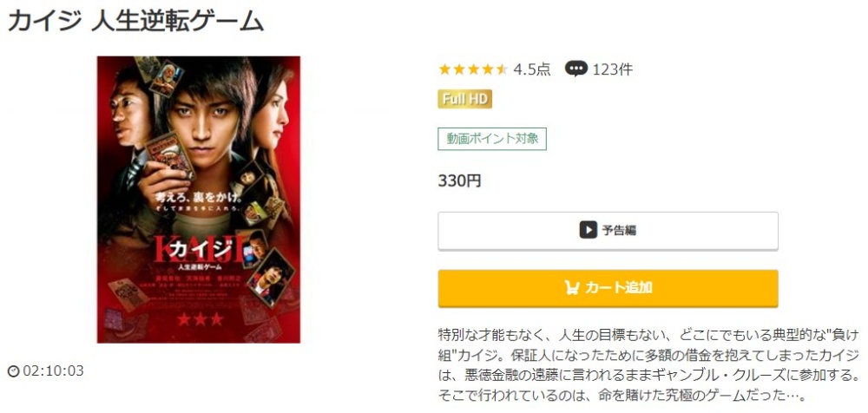Open reviews via the speech bubble icon
This screenshot has height=413, width=868.
point(575,69)
